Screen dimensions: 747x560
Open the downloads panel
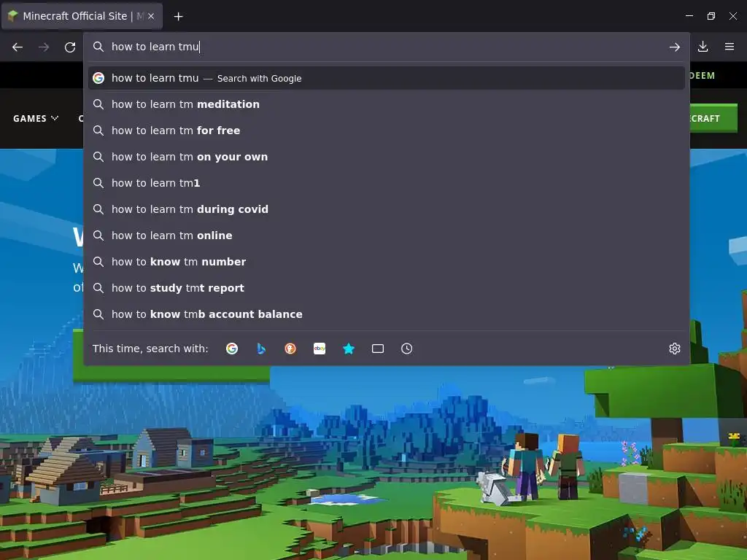[x=703, y=47]
